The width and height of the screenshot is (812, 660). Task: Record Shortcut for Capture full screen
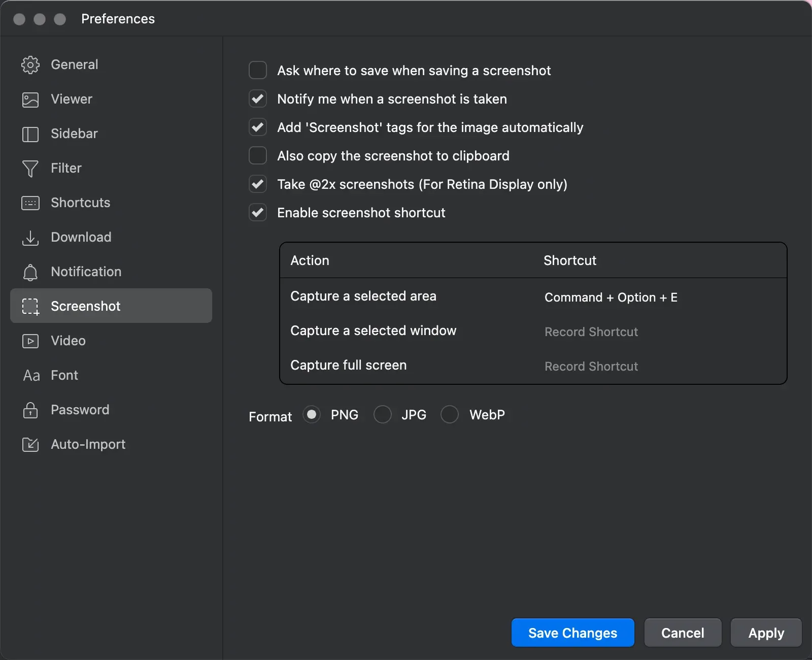[x=591, y=367]
